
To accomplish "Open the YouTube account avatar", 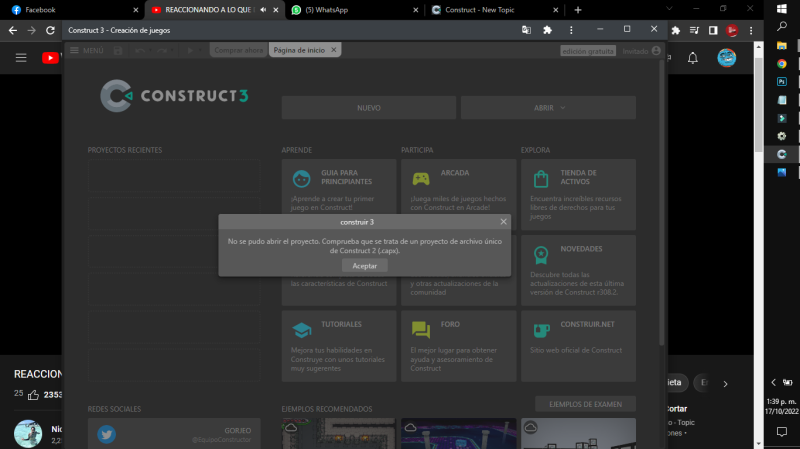I will tap(727, 58).
